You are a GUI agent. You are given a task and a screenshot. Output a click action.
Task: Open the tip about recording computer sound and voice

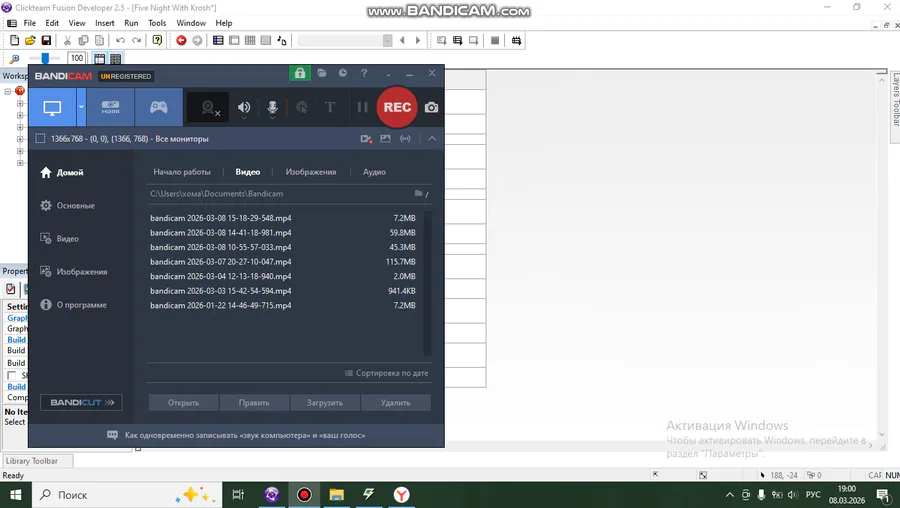pos(245,436)
